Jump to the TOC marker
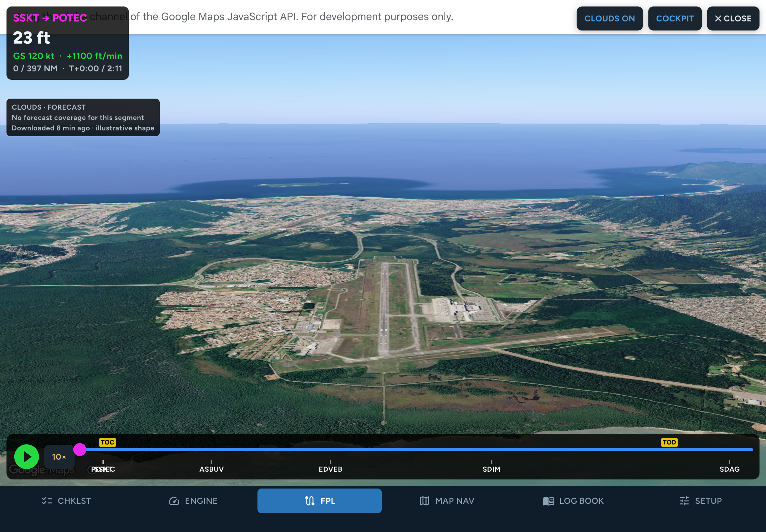 tap(107, 442)
